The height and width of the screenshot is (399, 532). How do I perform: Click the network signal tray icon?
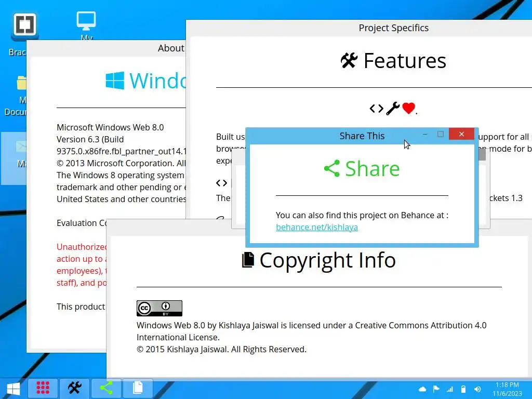point(450,389)
